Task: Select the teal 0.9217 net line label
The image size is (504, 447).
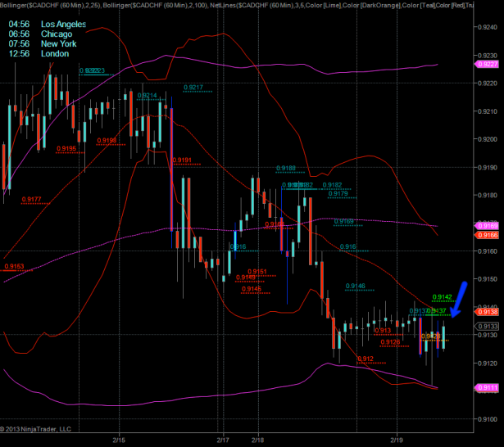Action: coord(193,87)
